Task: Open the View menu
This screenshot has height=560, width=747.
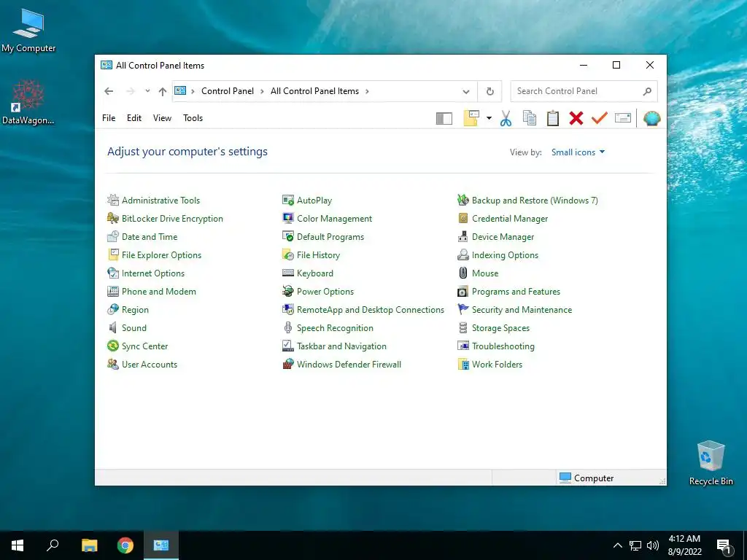Action: (162, 118)
